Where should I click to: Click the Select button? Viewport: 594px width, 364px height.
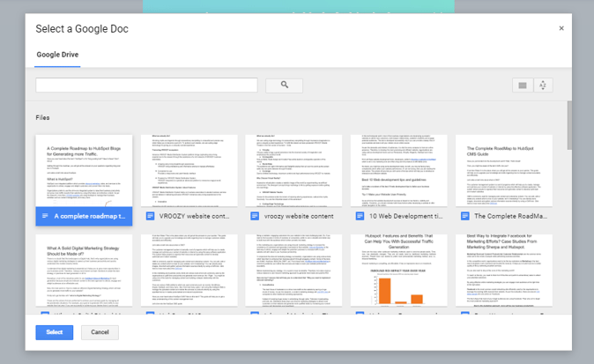coord(55,332)
